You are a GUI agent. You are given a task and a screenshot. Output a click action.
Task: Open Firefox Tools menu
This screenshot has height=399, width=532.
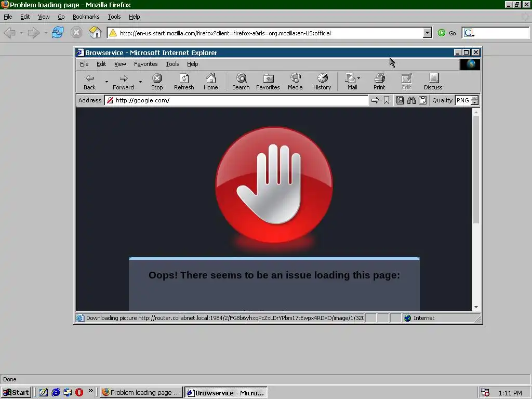coord(114,17)
